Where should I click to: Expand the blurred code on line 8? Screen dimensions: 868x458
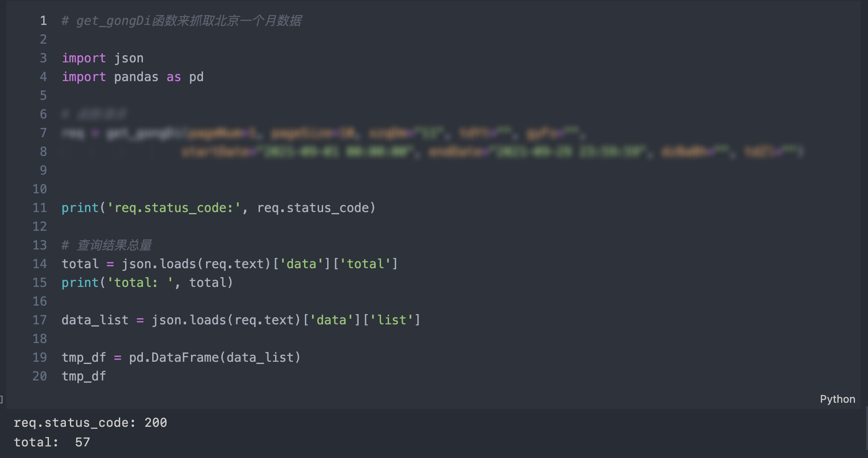(490, 151)
